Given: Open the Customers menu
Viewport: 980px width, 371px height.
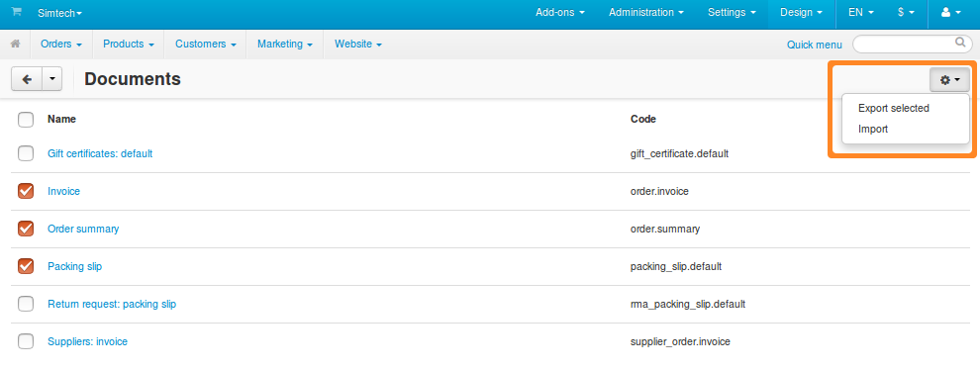Looking at the screenshot, I should [x=206, y=45].
